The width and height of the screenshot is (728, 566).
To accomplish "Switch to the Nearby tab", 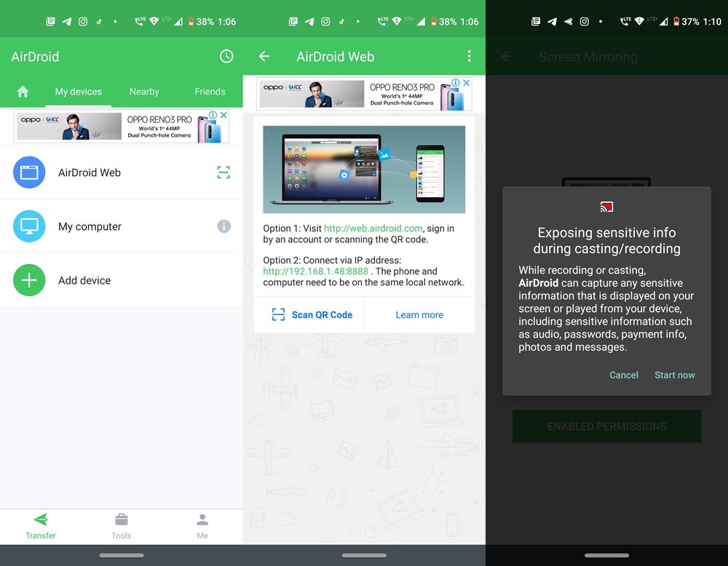I will click(144, 92).
